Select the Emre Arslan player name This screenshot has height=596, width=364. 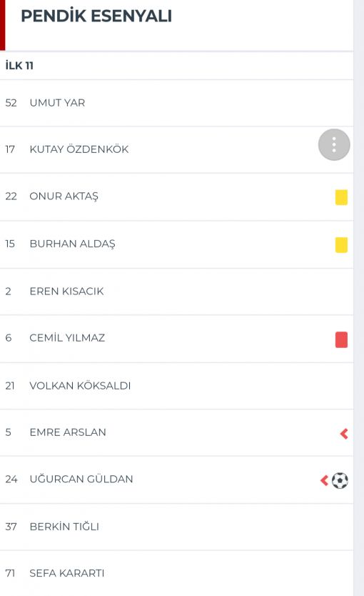tap(68, 432)
